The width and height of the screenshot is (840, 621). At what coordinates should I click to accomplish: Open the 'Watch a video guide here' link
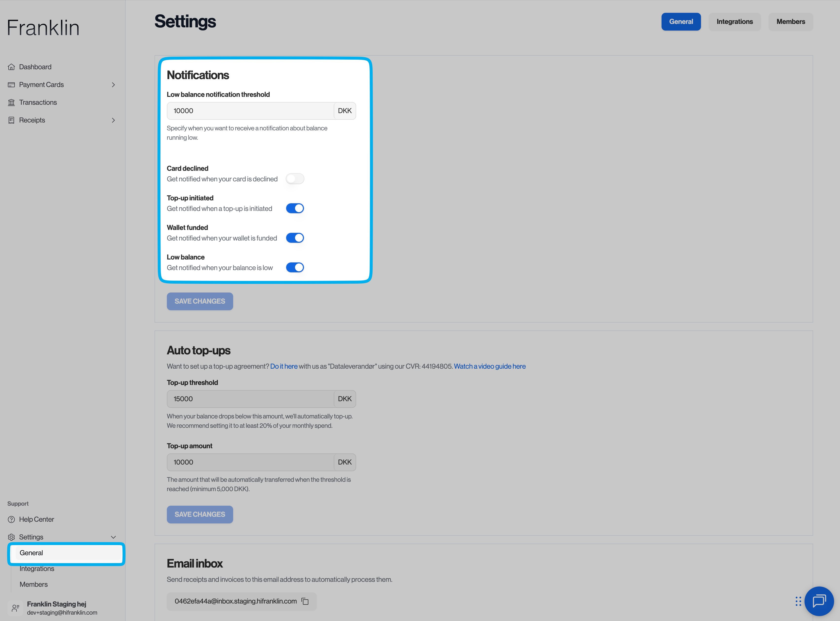coord(490,366)
